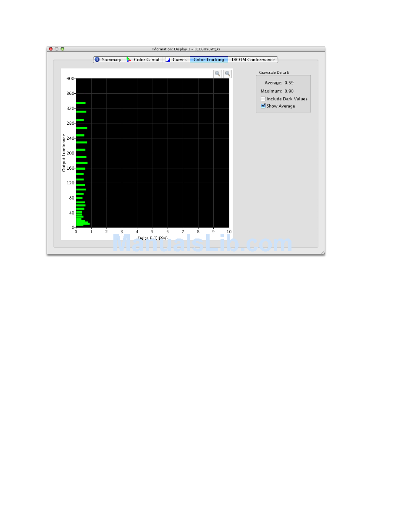Screen dimensions: 399x532
Task: Minimize the Information window
Action: (x=57, y=49)
